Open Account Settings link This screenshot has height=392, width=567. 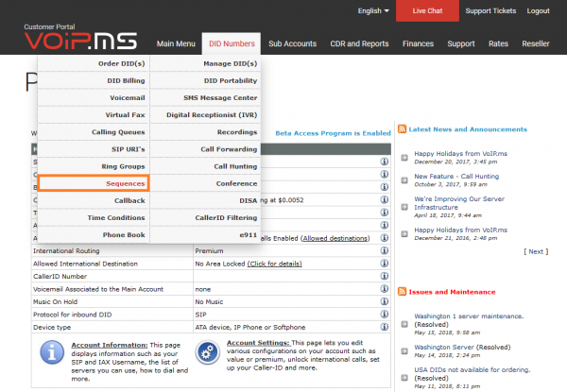[258, 343]
